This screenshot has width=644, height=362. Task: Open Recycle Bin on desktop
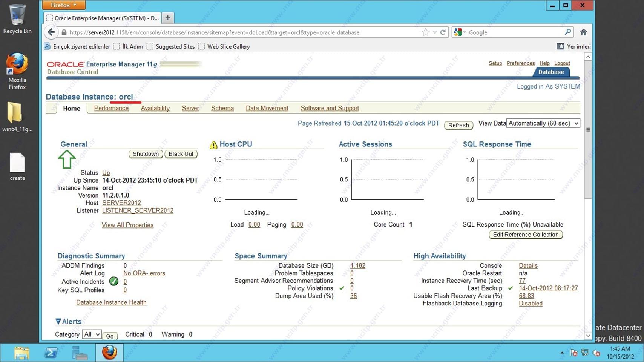coord(17,19)
